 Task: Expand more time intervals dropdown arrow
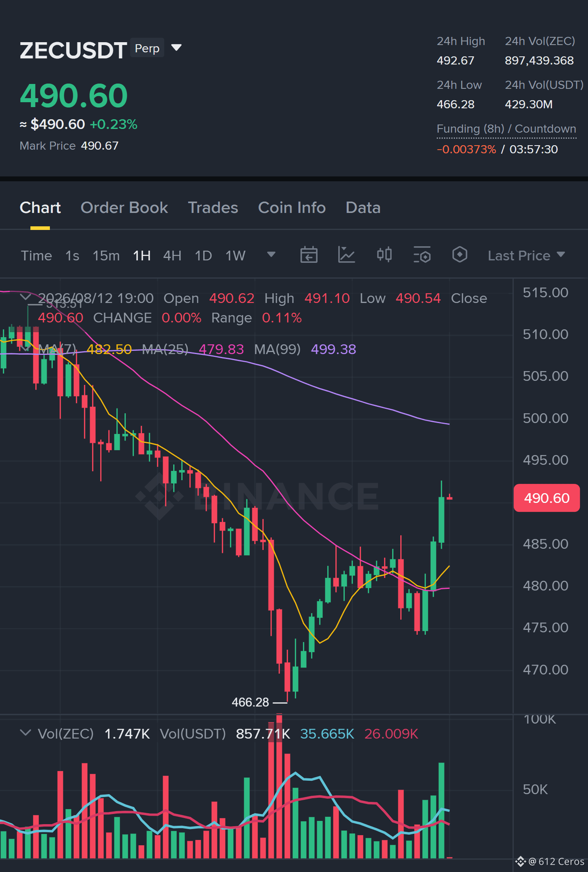271,254
